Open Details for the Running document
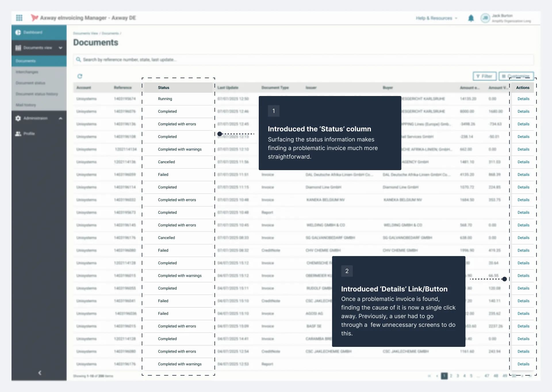Image resolution: width=552 pixels, height=392 pixels. 523,99
